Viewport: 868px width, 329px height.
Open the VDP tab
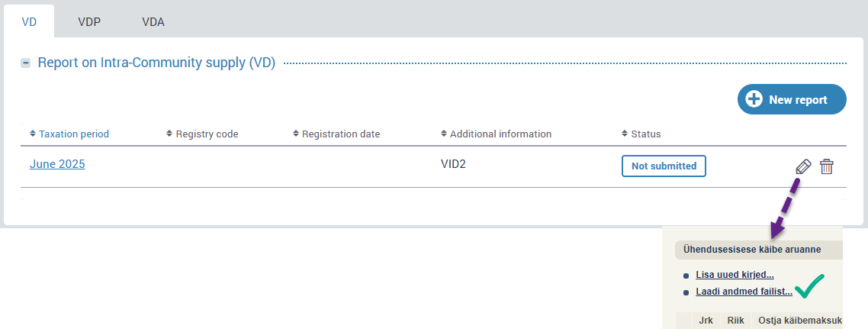point(89,21)
